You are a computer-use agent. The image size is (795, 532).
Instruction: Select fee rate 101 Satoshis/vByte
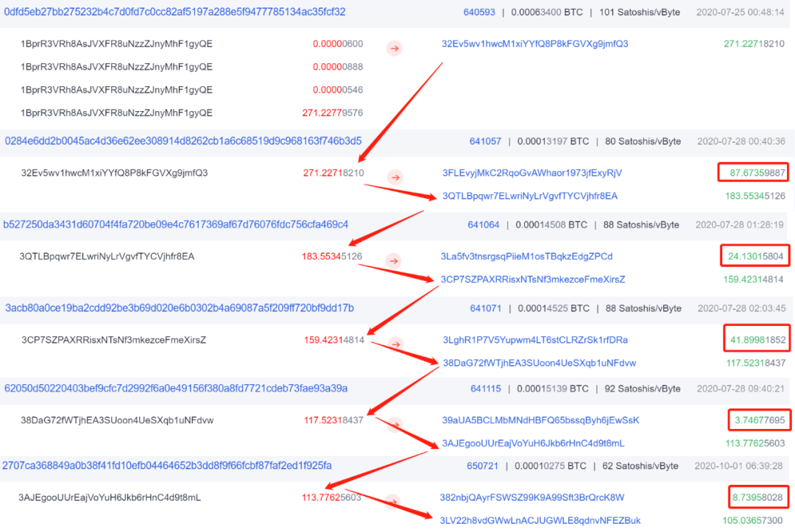tap(640, 13)
